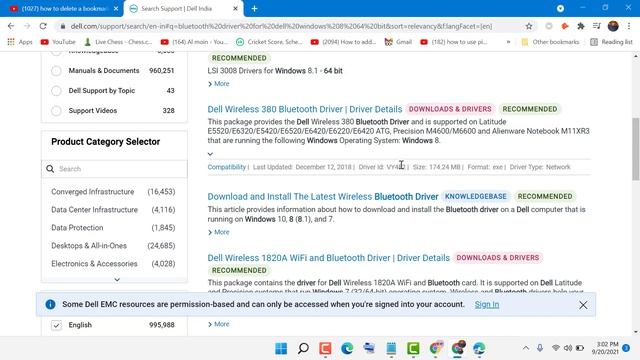Bookmark this page with the star icon
The width and height of the screenshot is (640, 360).
point(529,26)
